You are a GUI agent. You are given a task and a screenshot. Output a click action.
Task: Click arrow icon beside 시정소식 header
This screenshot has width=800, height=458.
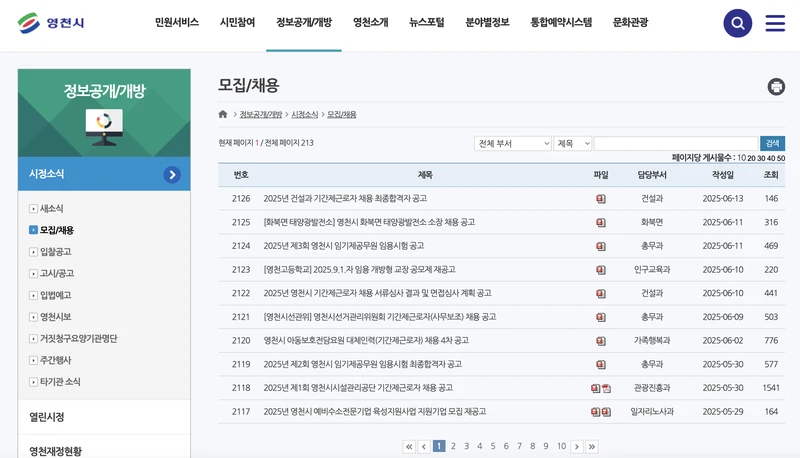point(172,174)
